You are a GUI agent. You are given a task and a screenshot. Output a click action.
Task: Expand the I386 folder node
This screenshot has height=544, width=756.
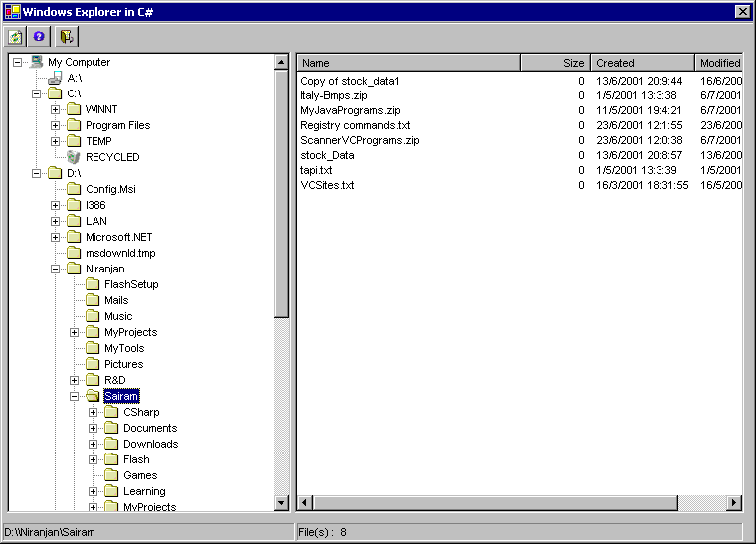55,205
